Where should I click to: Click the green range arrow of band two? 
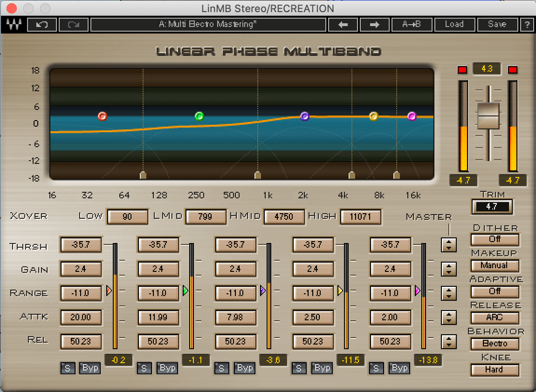coord(186,291)
